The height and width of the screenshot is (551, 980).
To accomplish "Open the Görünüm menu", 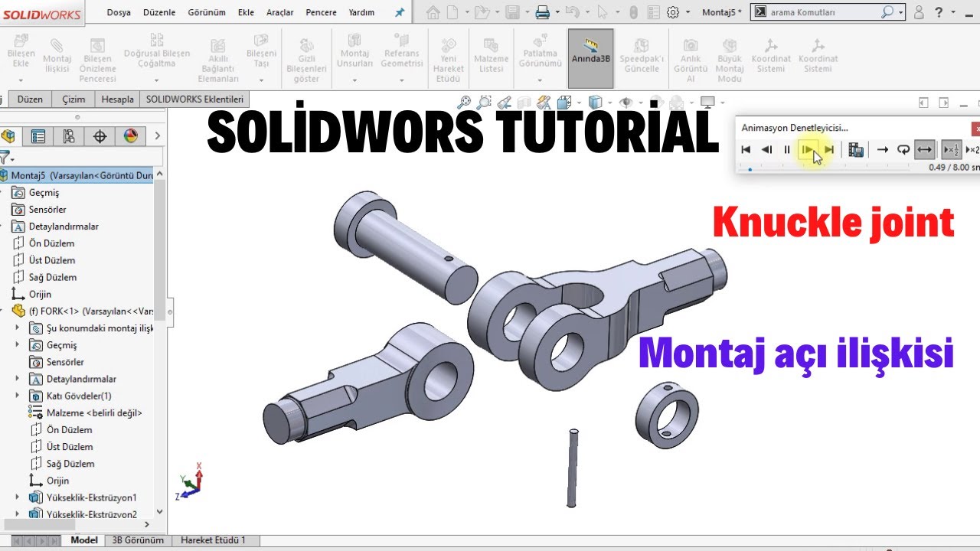I will [207, 12].
